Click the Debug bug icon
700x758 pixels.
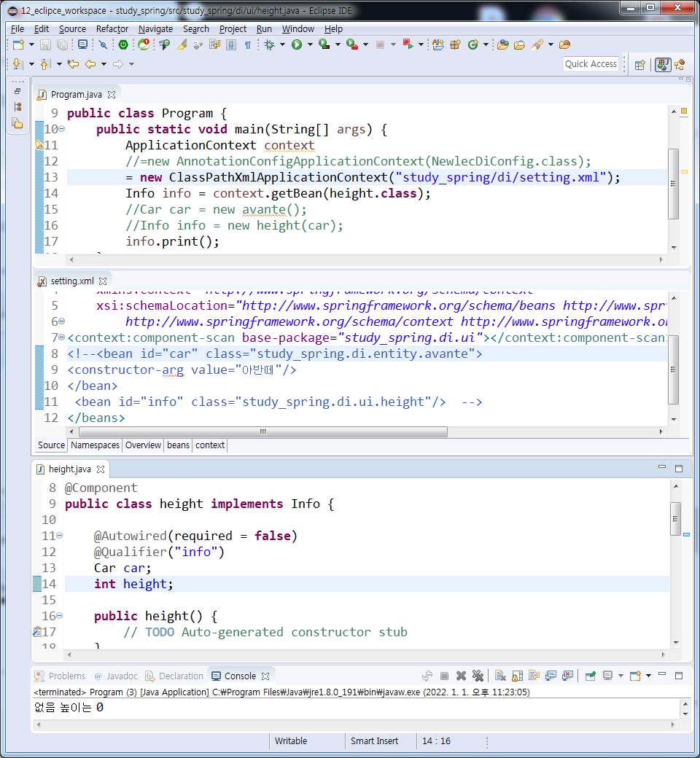click(x=270, y=45)
